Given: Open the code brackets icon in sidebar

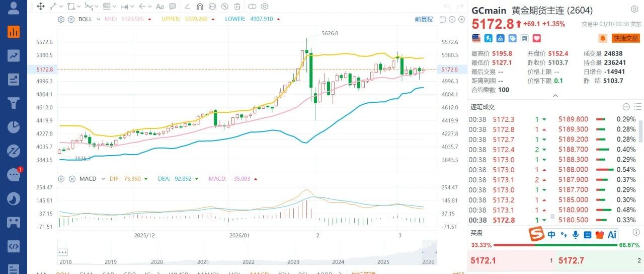Looking at the screenshot, I should (x=14, y=246).
